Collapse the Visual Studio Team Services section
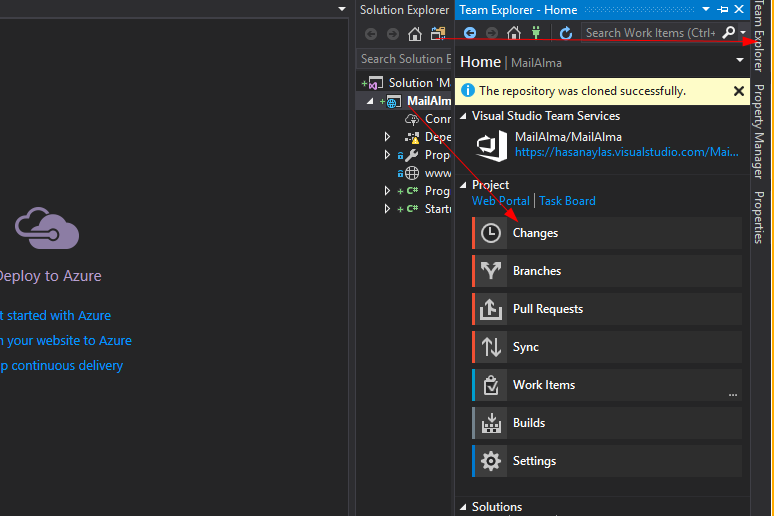Viewport: 774px width, 516px height. 463,116
